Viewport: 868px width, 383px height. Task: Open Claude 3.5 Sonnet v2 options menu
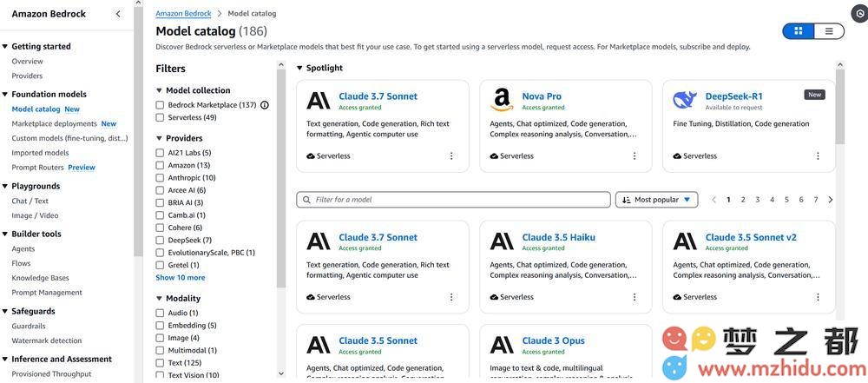pyautogui.click(x=818, y=297)
